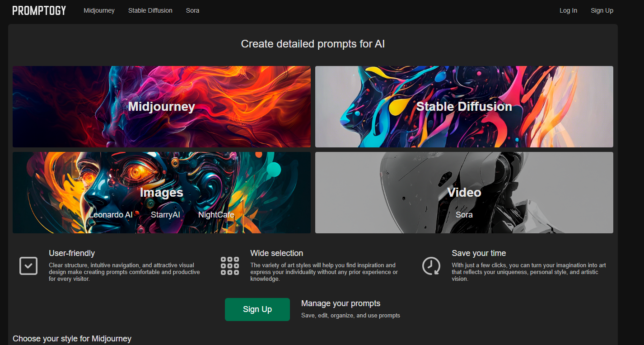644x345 pixels.
Task: Click Sign Up in the header
Action: tap(602, 10)
